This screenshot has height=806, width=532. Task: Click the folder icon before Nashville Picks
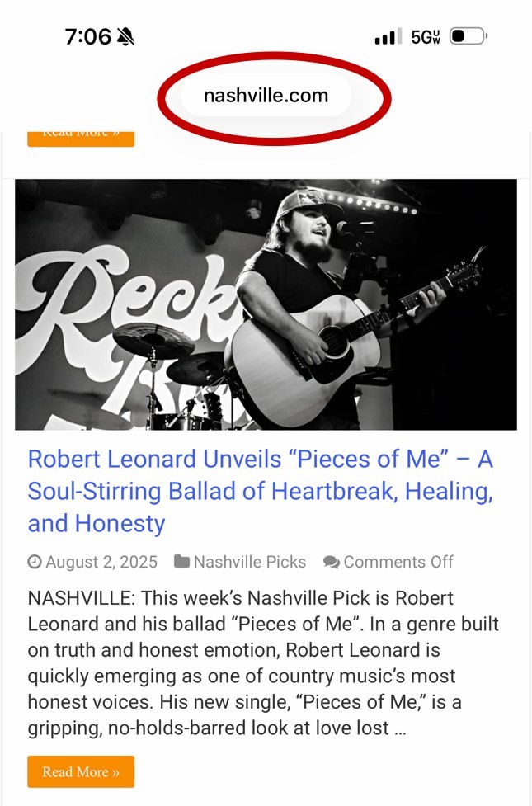[x=181, y=562]
